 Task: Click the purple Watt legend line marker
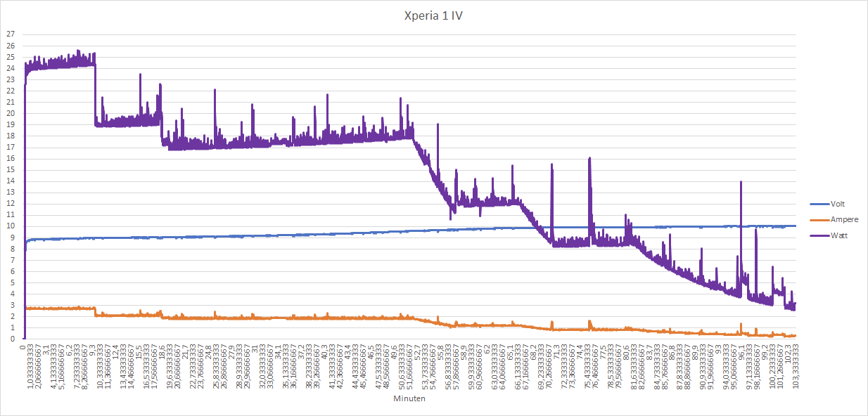tap(819, 235)
